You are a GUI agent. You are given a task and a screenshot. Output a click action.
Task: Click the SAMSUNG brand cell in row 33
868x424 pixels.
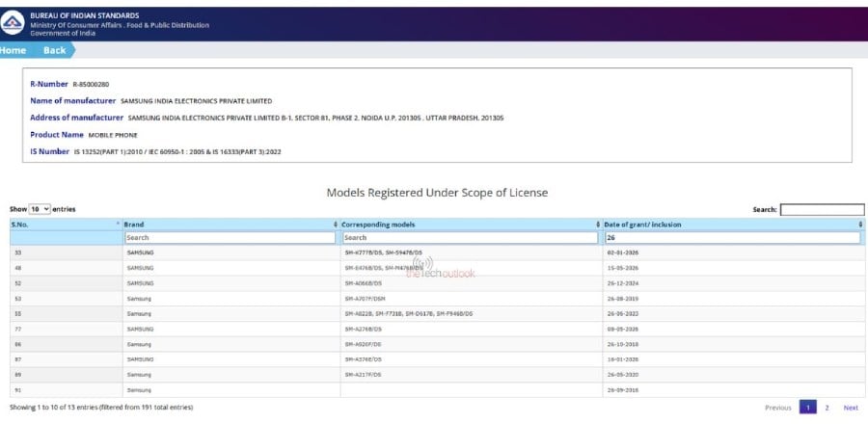231,252
